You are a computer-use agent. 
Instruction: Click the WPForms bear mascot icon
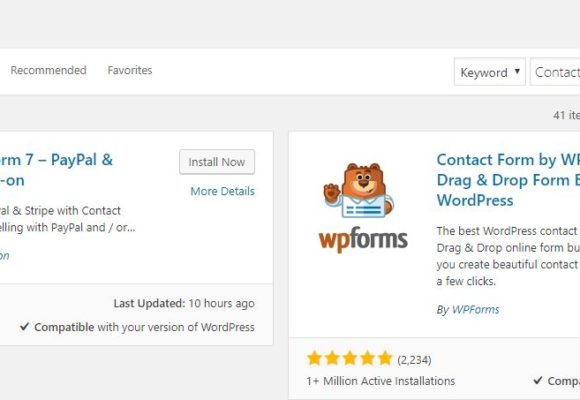point(358,190)
